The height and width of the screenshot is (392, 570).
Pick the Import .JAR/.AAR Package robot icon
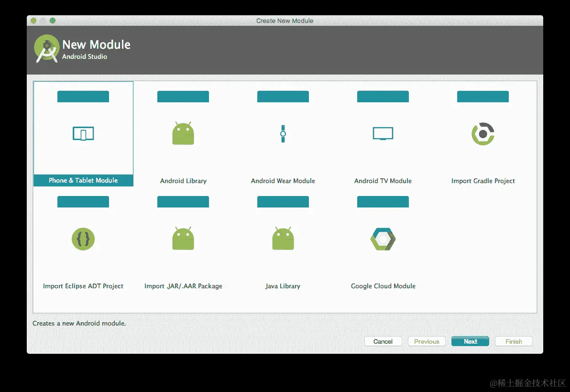(183, 239)
